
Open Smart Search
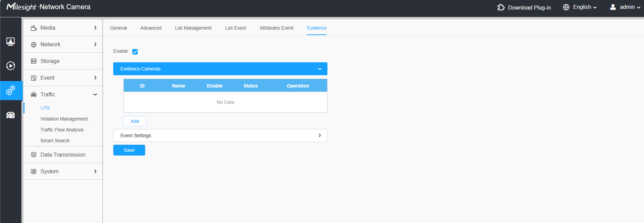click(55, 141)
